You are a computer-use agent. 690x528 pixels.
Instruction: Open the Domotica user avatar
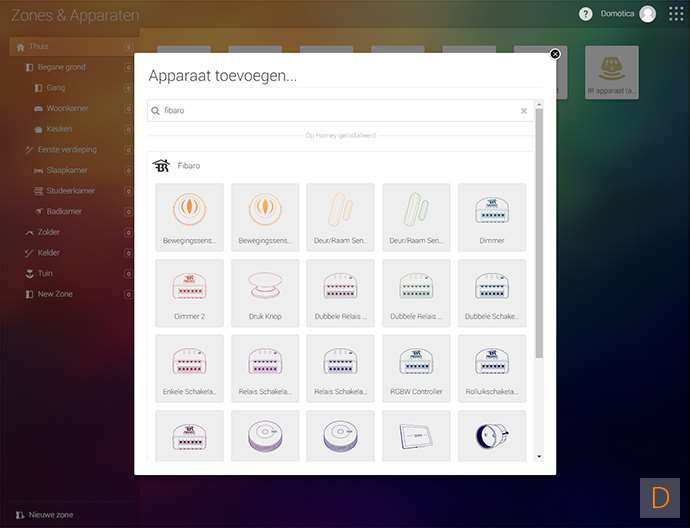click(x=647, y=14)
